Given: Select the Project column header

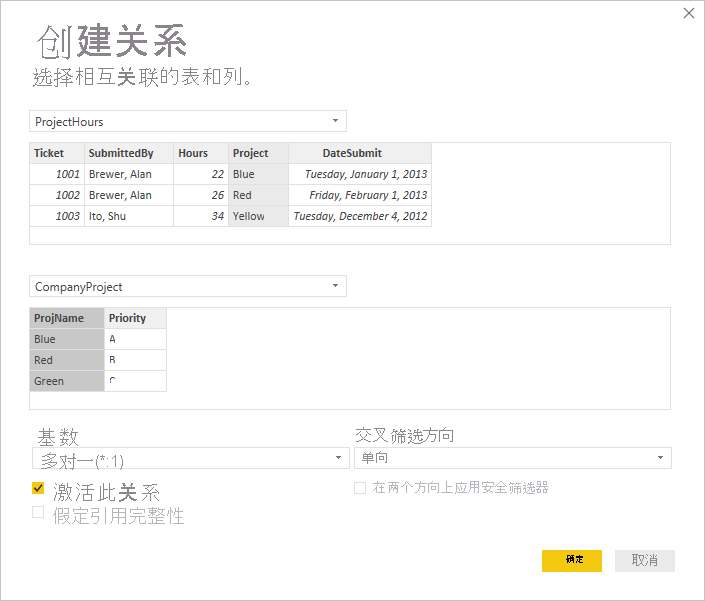Looking at the screenshot, I should point(258,153).
